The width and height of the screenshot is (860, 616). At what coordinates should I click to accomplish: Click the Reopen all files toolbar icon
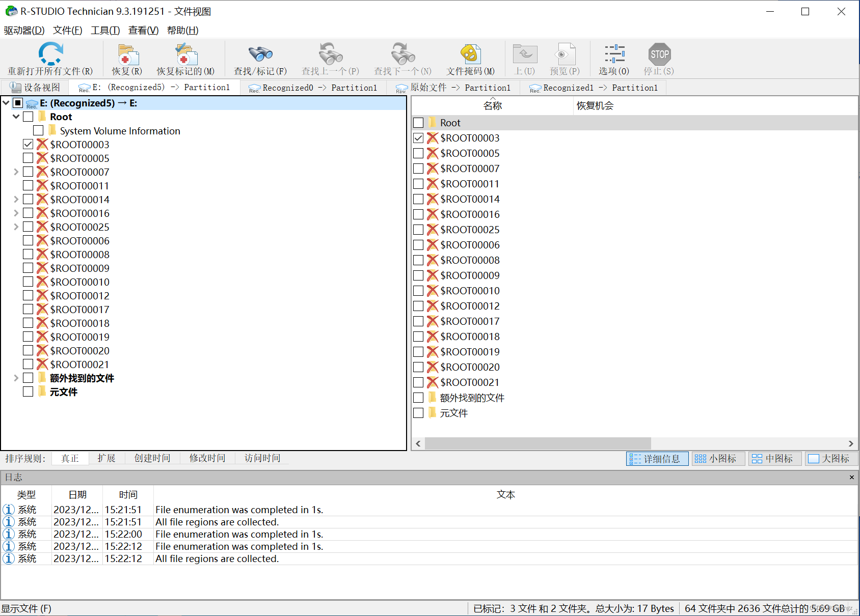tap(50, 53)
